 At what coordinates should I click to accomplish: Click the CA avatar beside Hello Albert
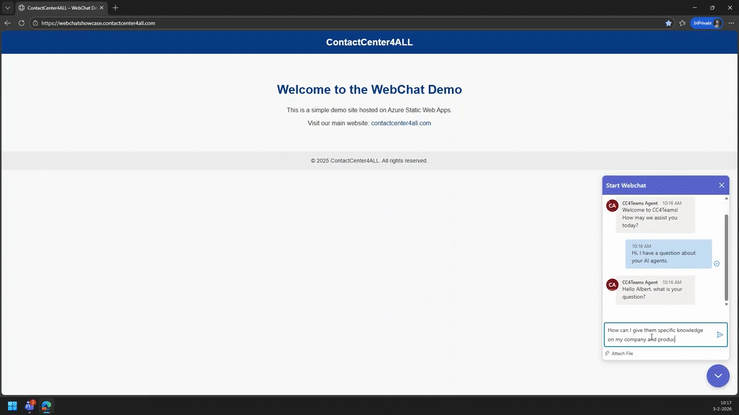point(612,285)
